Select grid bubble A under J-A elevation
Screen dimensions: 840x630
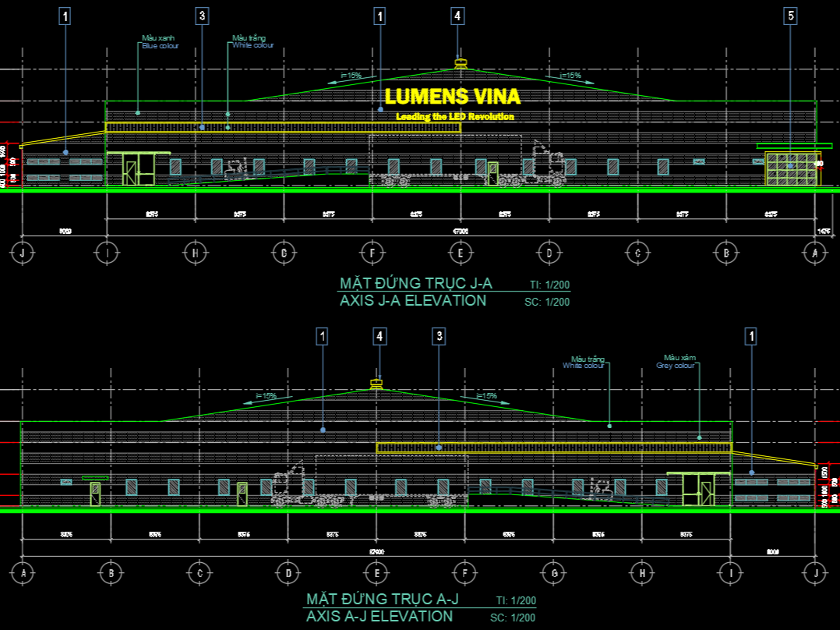pos(815,253)
